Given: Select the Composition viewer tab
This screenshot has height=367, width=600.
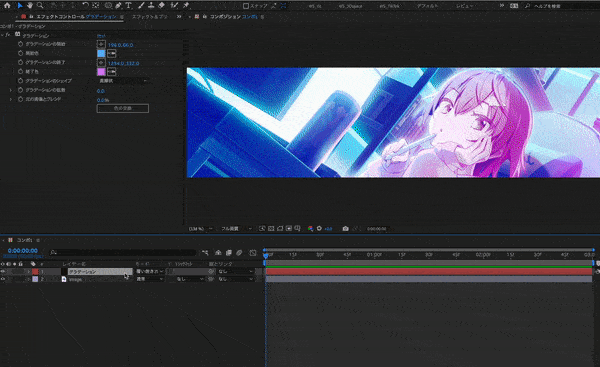Looking at the screenshot, I should (233, 17).
